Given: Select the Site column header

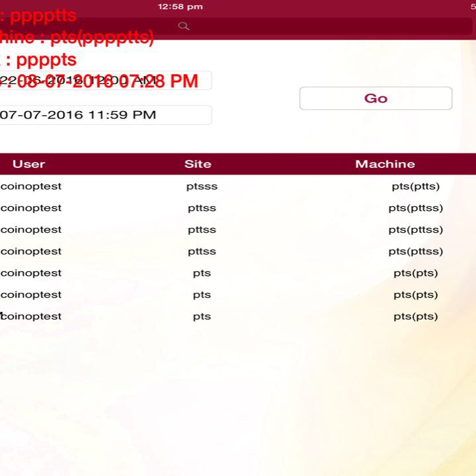Looking at the screenshot, I should 198,164.
